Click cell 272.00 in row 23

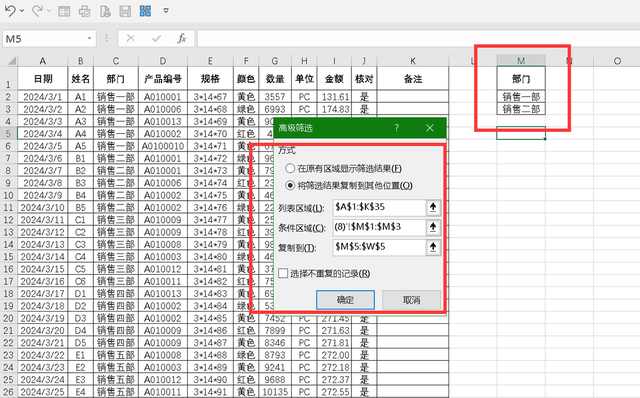pos(334,355)
